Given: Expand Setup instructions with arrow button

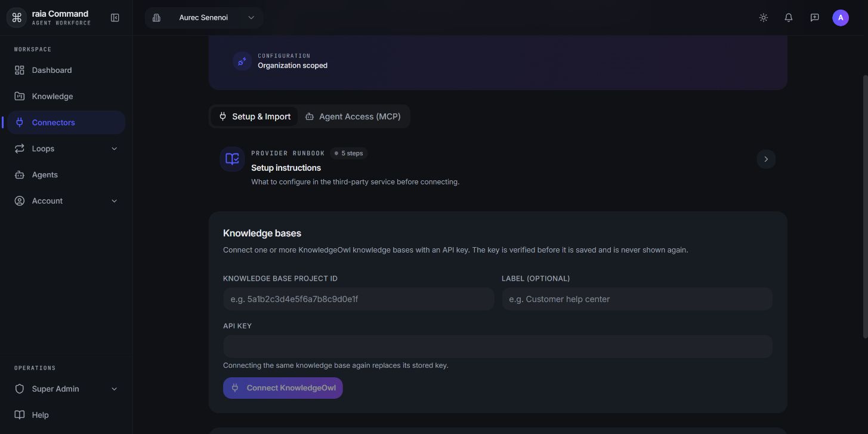Looking at the screenshot, I should click(766, 159).
